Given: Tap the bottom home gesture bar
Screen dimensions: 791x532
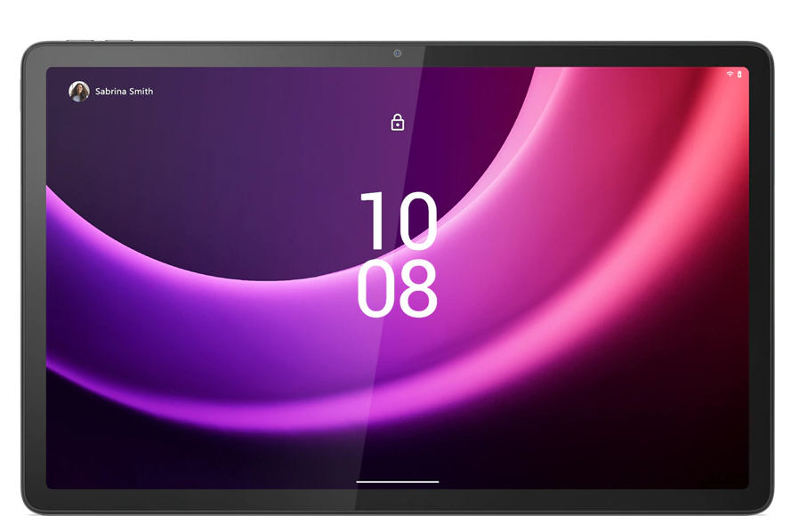Looking at the screenshot, I should (398, 481).
